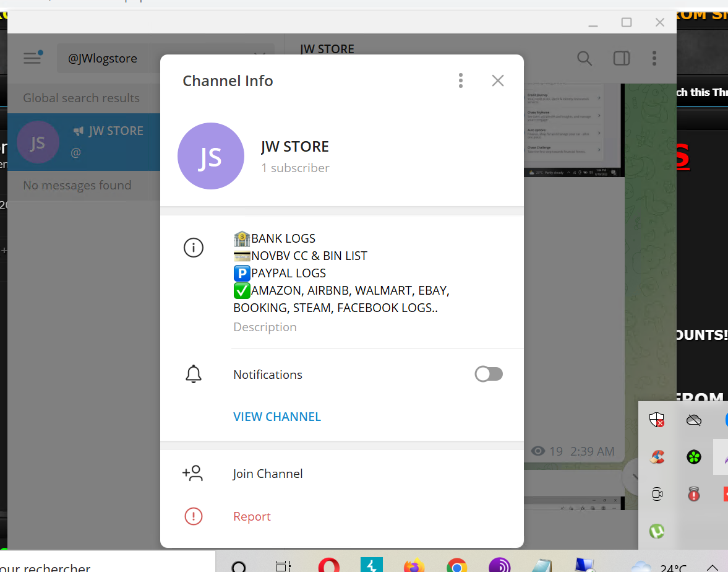Open Tor Browser from the taskbar
The width and height of the screenshot is (728, 572).
[500, 565]
